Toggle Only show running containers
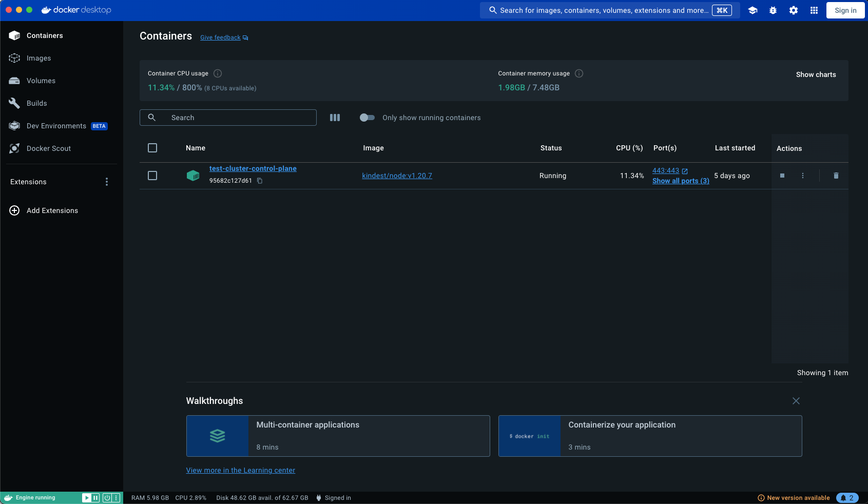The height and width of the screenshot is (504, 868). [x=367, y=118]
